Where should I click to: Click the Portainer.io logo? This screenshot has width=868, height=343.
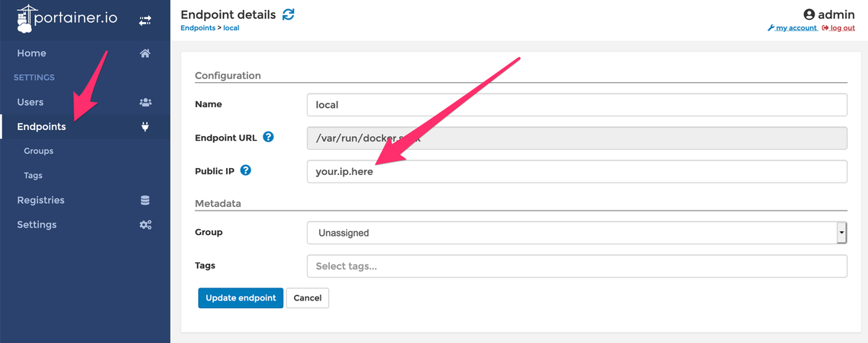pyautogui.click(x=67, y=19)
